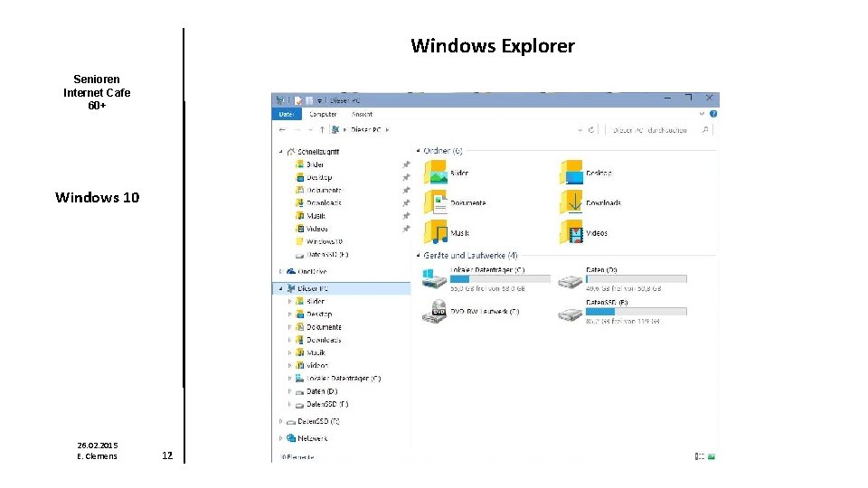
Task: Click the pin icon beside Bilder
Action: coord(406,164)
